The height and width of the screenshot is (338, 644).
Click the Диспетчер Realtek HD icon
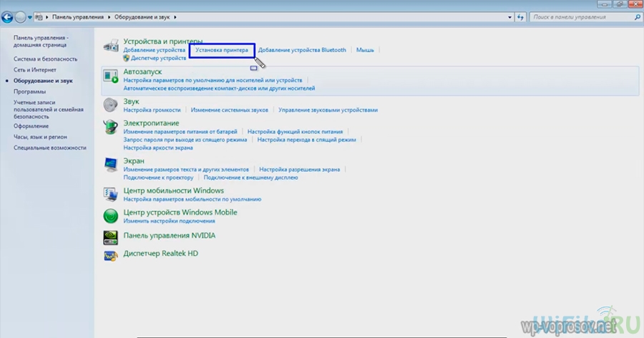111,254
